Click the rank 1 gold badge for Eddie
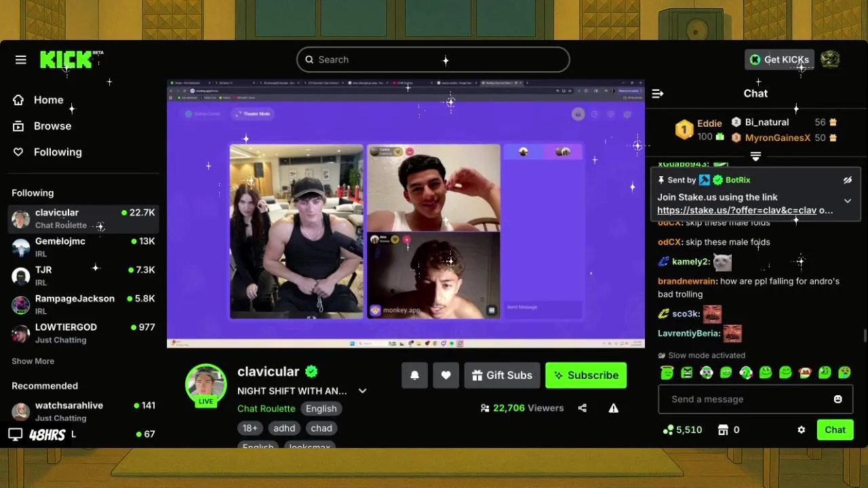Image resolution: width=868 pixels, height=488 pixels. click(684, 129)
